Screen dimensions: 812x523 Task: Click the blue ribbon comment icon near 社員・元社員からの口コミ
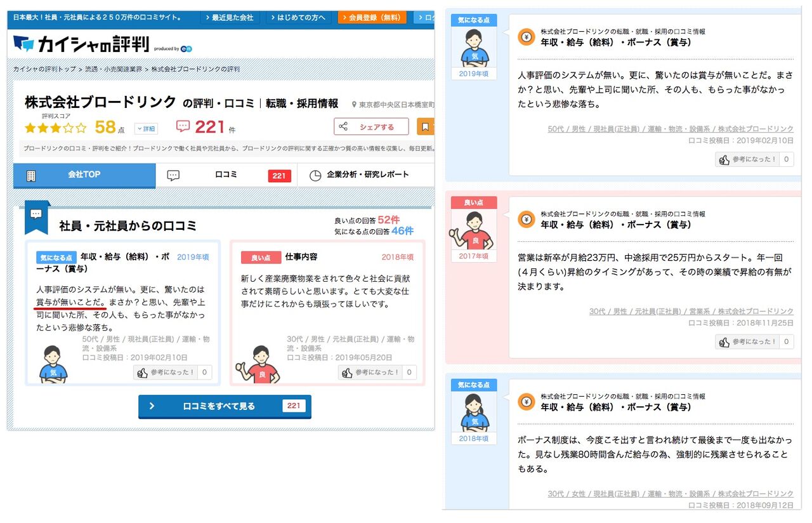36,216
